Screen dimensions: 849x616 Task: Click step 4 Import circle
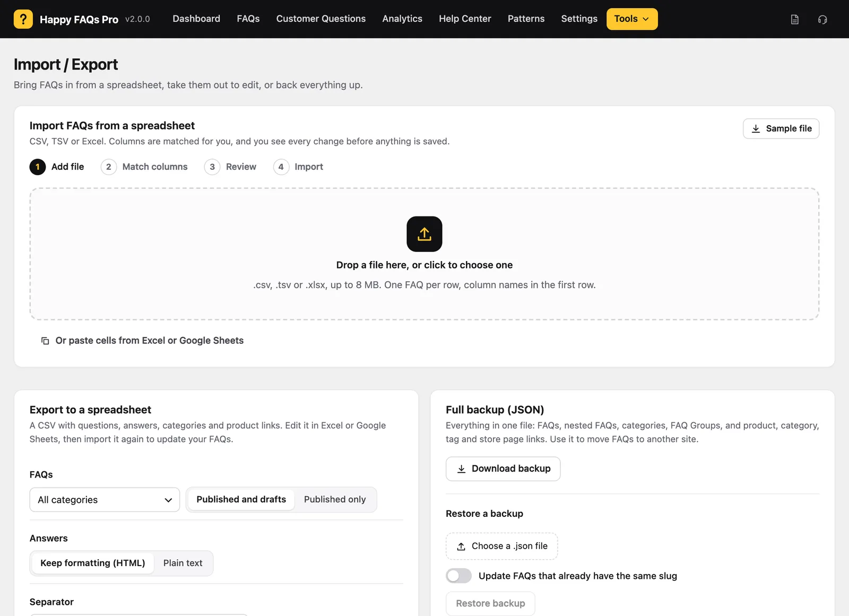point(281,167)
